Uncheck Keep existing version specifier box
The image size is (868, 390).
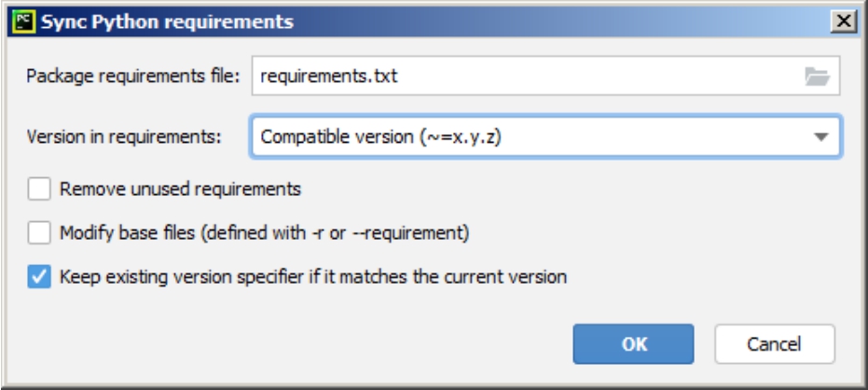point(39,276)
